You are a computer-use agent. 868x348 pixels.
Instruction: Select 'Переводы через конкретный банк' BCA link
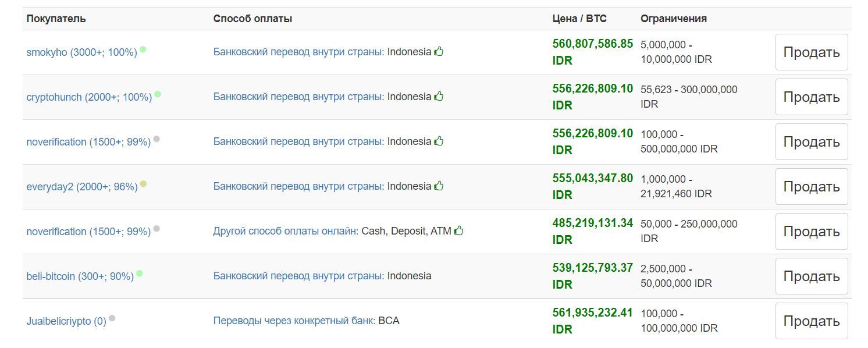294,321
